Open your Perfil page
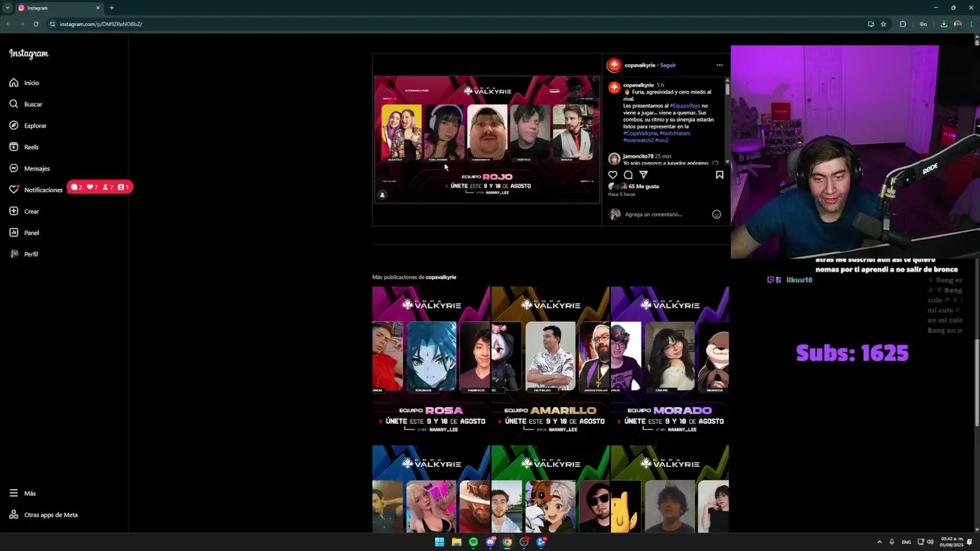 24,254
